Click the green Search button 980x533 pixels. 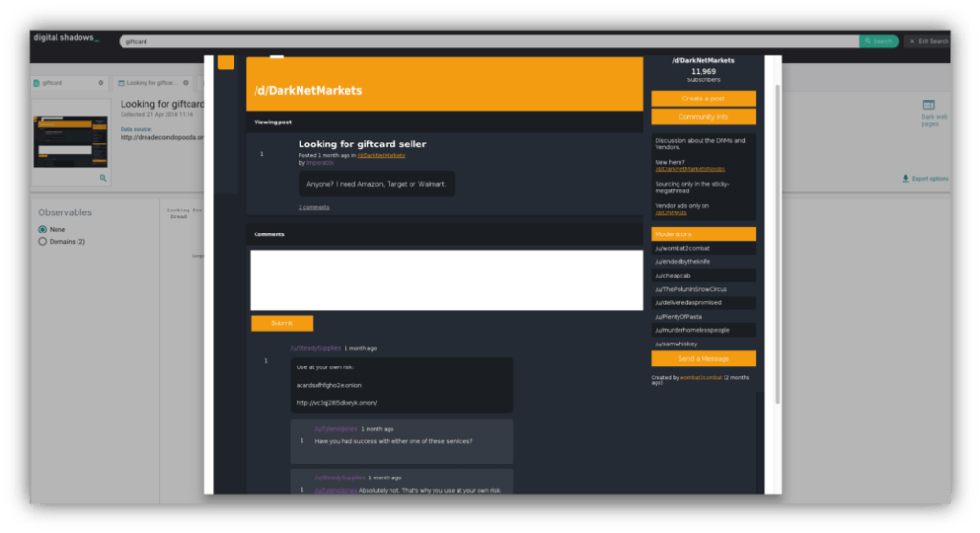pyautogui.click(x=879, y=41)
